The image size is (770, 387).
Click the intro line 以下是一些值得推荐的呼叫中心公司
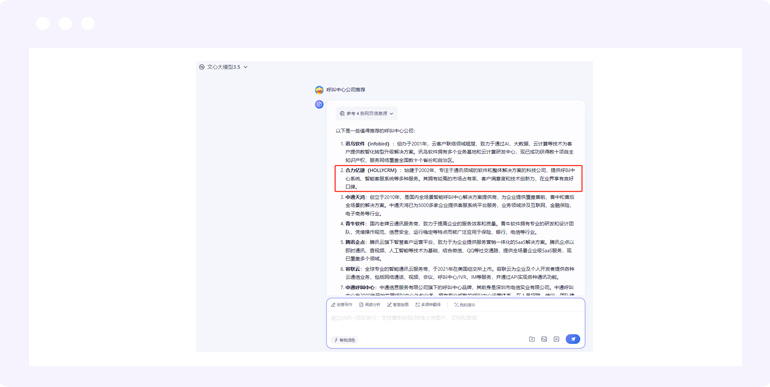click(376, 131)
